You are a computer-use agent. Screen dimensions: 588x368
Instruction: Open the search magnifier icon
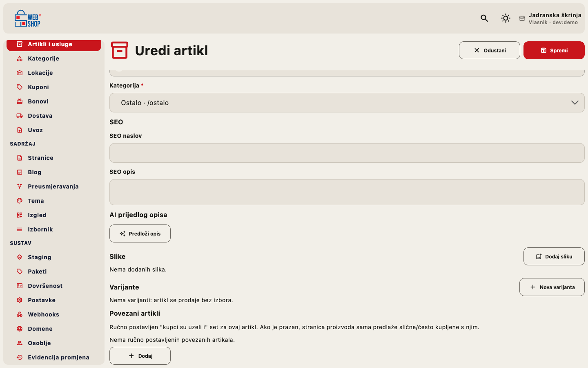(484, 18)
